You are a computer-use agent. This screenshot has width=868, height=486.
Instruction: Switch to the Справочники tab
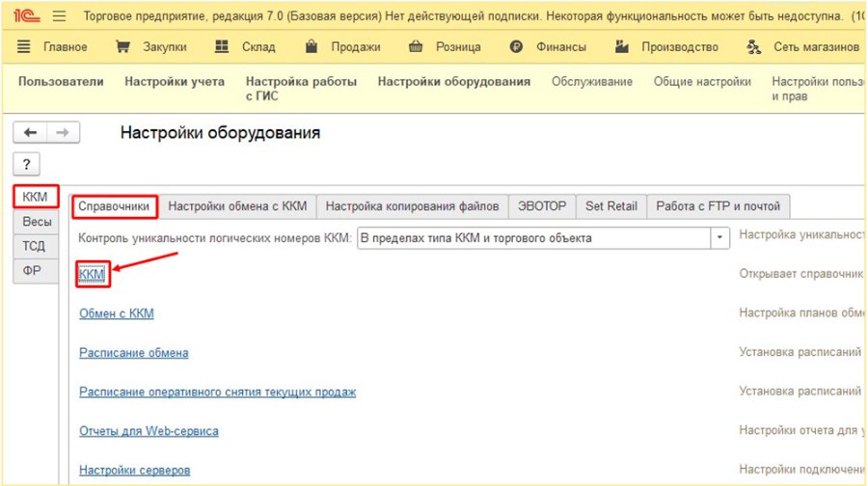(x=114, y=206)
